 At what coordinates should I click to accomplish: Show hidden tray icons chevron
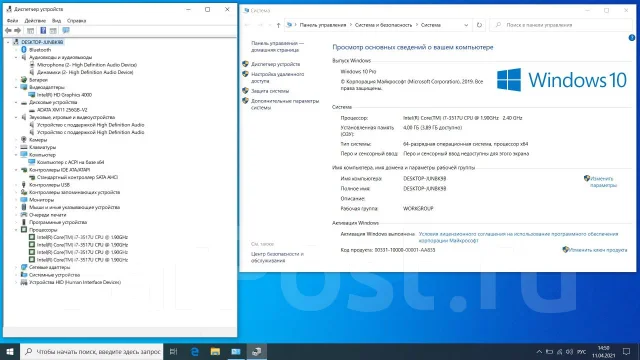pos(539,352)
